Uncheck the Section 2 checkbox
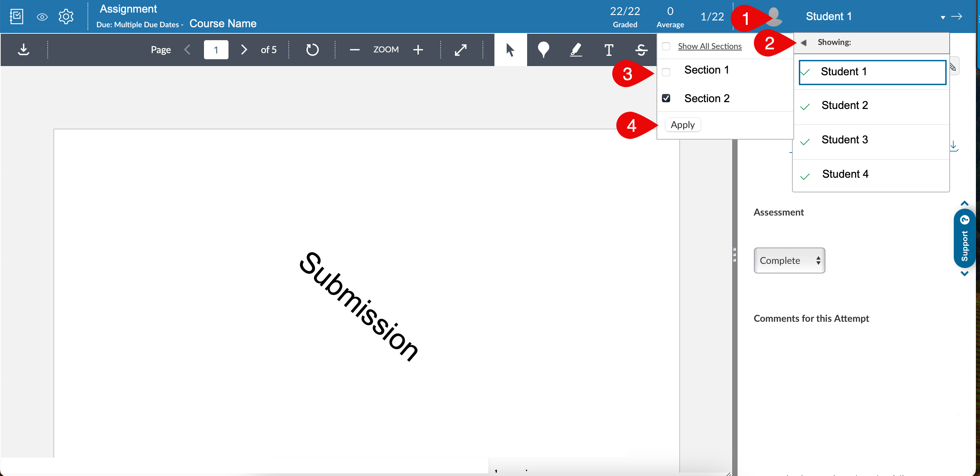Screen dimensions: 980x476 pos(666,98)
